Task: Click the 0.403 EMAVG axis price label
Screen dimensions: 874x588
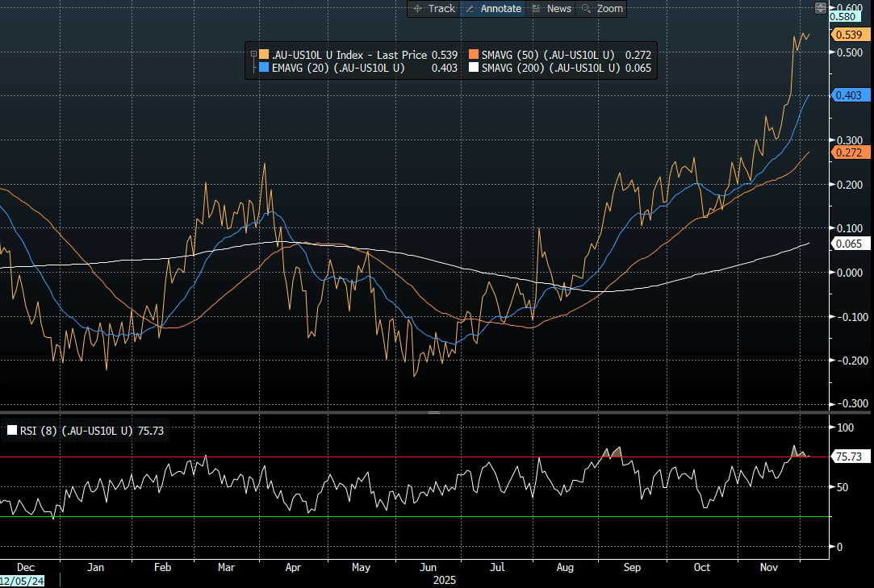Action: pyautogui.click(x=850, y=94)
